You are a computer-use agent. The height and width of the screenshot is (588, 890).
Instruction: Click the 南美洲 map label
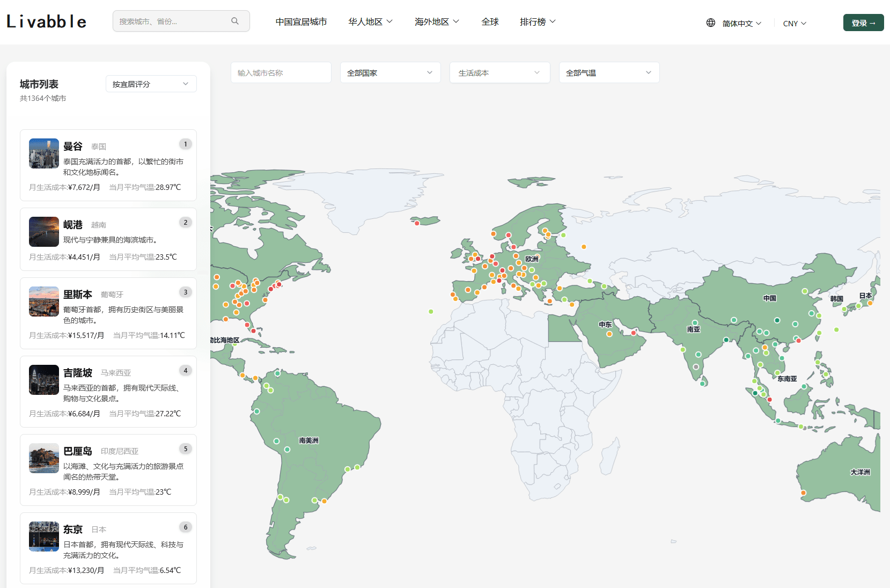(309, 440)
